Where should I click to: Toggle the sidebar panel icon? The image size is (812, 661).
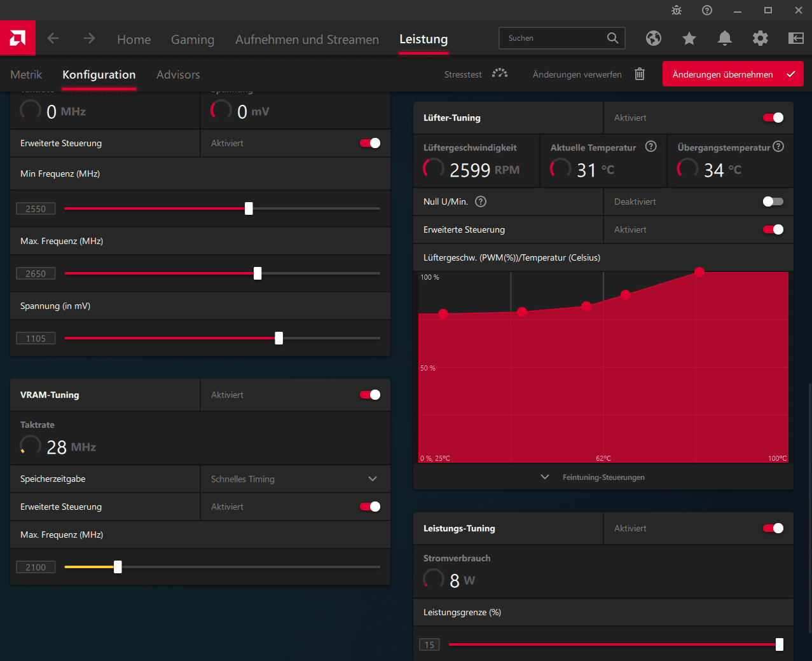[796, 39]
